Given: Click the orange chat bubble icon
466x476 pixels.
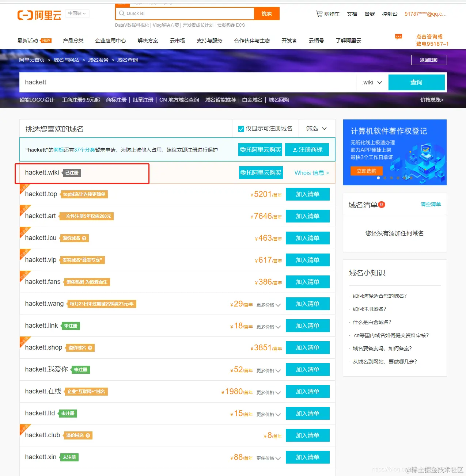Looking at the screenshot, I should (x=398, y=37).
